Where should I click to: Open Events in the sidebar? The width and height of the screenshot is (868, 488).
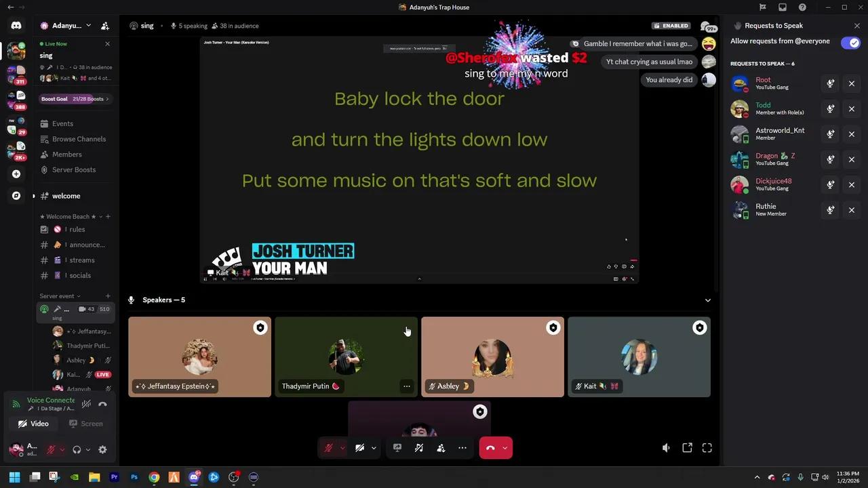point(62,123)
